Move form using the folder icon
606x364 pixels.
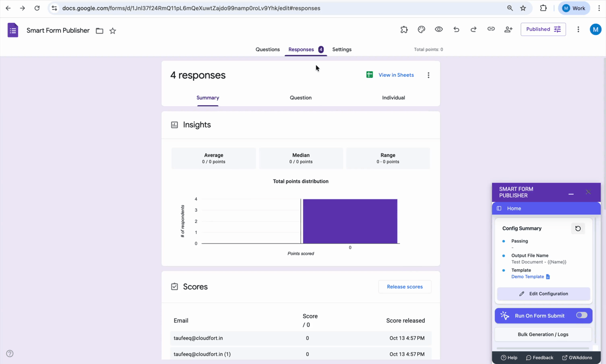(100, 31)
